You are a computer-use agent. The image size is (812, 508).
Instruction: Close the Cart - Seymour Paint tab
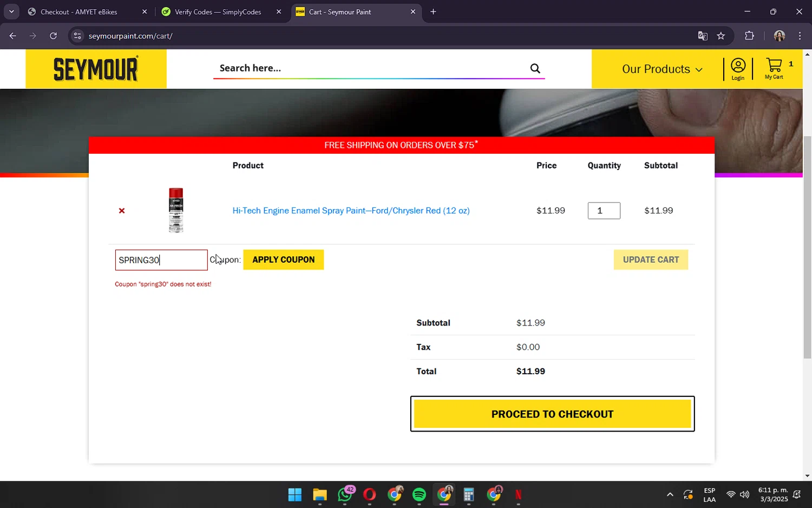tap(413, 12)
